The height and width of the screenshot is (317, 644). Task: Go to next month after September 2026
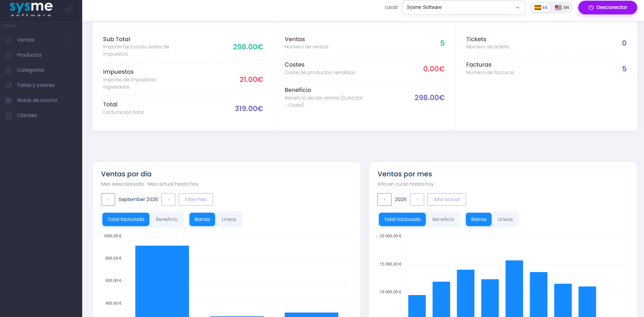coord(168,200)
